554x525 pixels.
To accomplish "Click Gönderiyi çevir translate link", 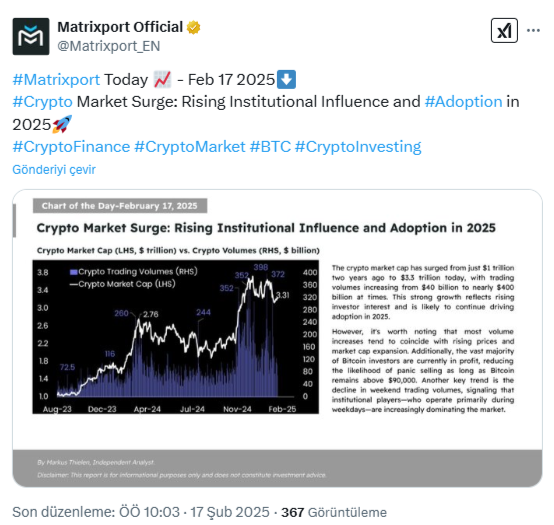I will click(54, 170).
